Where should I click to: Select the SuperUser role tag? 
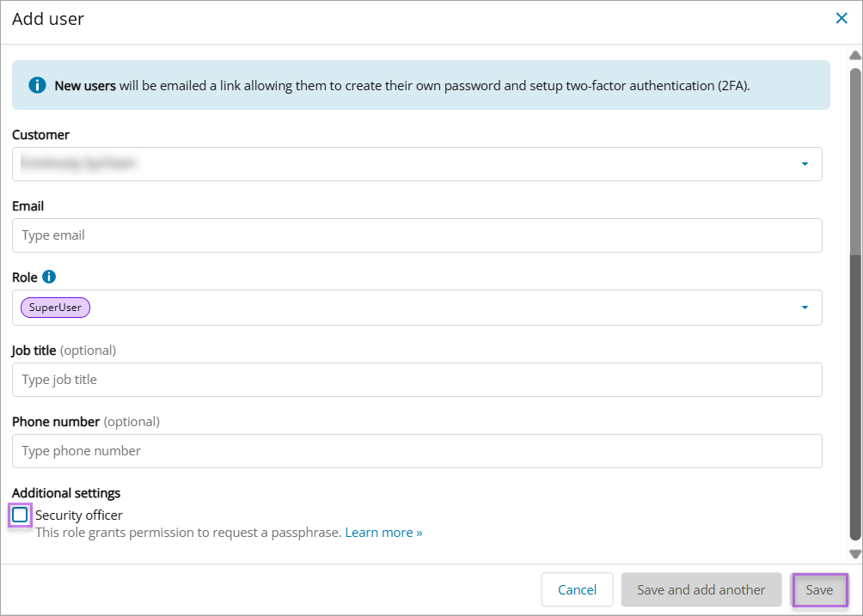pos(55,308)
